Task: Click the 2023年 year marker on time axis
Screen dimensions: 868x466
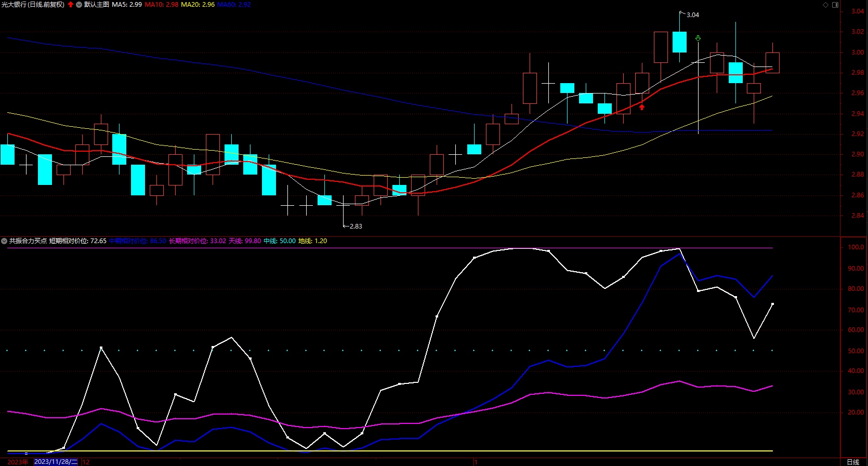Action: point(18,462)
